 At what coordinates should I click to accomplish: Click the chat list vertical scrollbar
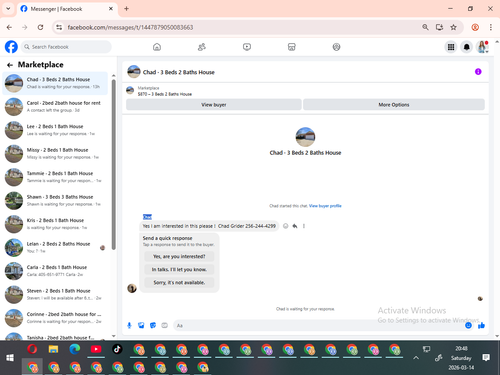click(114, 164)
